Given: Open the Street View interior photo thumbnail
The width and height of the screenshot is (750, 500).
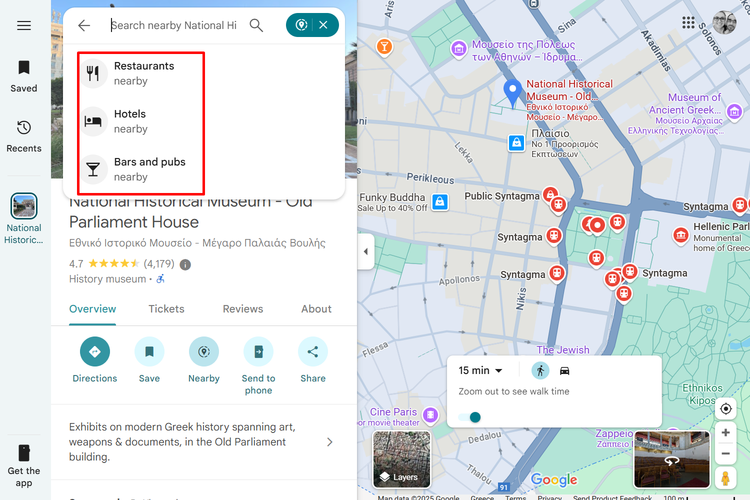Looking at the screenshot, I should click(672, 459).
